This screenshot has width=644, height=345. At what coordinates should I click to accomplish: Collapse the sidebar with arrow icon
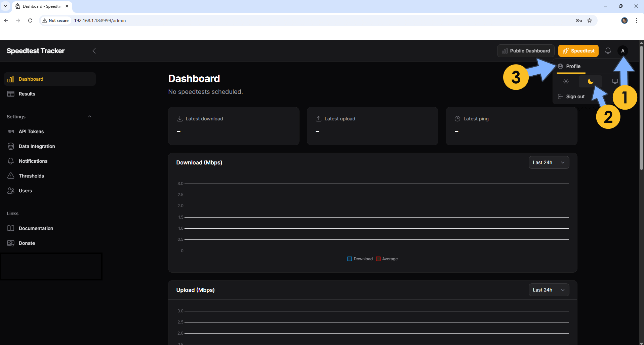point(94,51)
